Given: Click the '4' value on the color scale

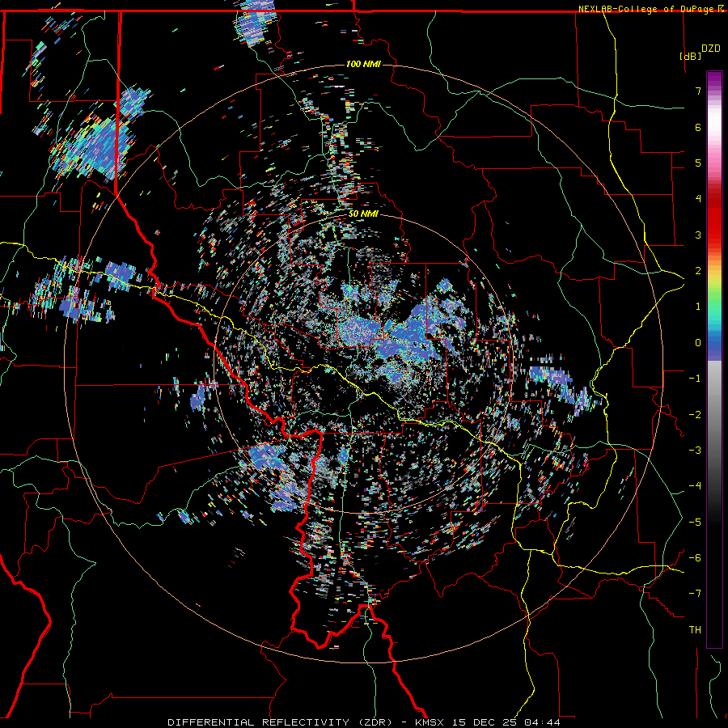Looking at the screenshot, I should pyautogui.click(x=698, y=199).
